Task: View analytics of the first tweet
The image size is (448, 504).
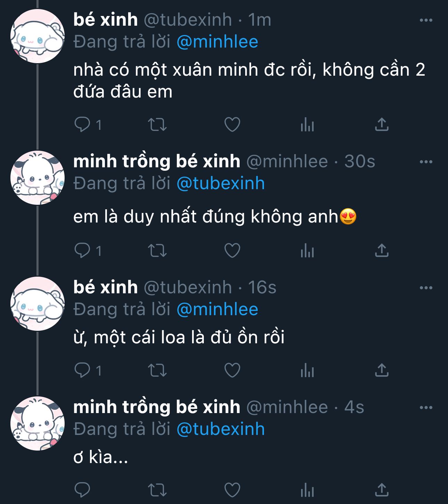Action: coord(307,125)
